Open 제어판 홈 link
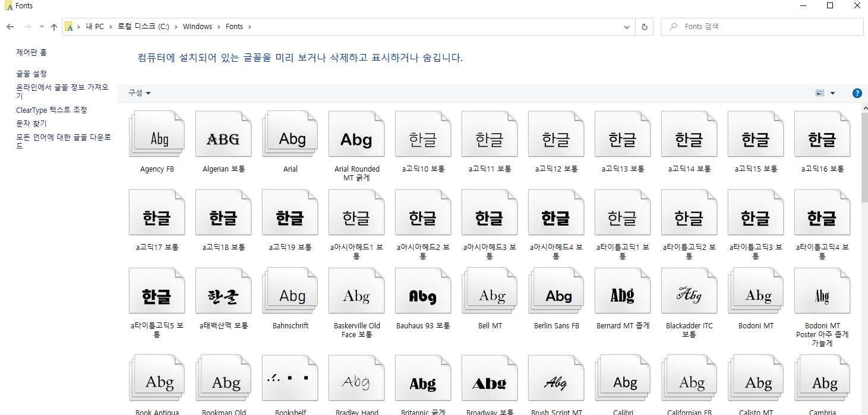The width and height of the screenshot is (868, 415). pyautogui.click(x=31, y=52)
